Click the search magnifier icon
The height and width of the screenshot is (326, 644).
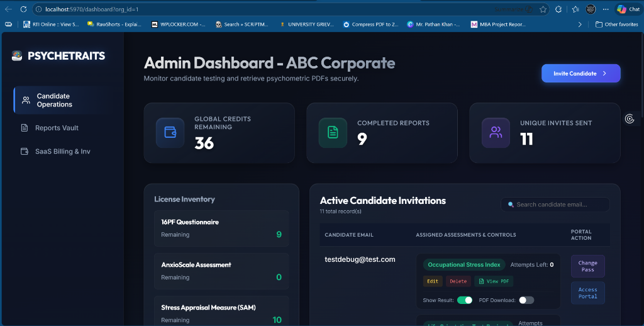pos(511,205)
